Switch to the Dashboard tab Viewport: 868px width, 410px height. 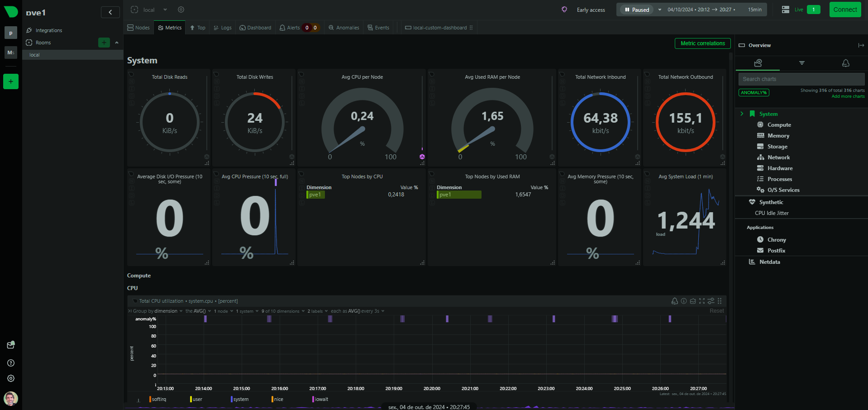pos(256,28)
